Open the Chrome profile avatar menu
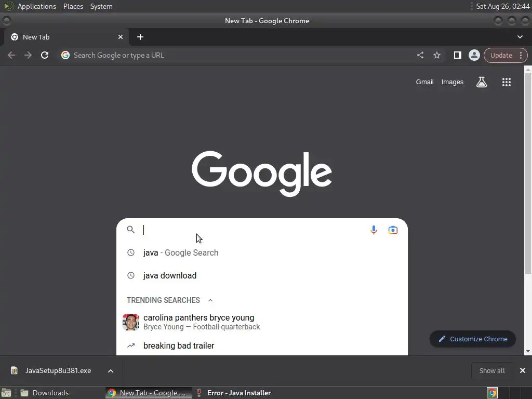 click(474, 55)
